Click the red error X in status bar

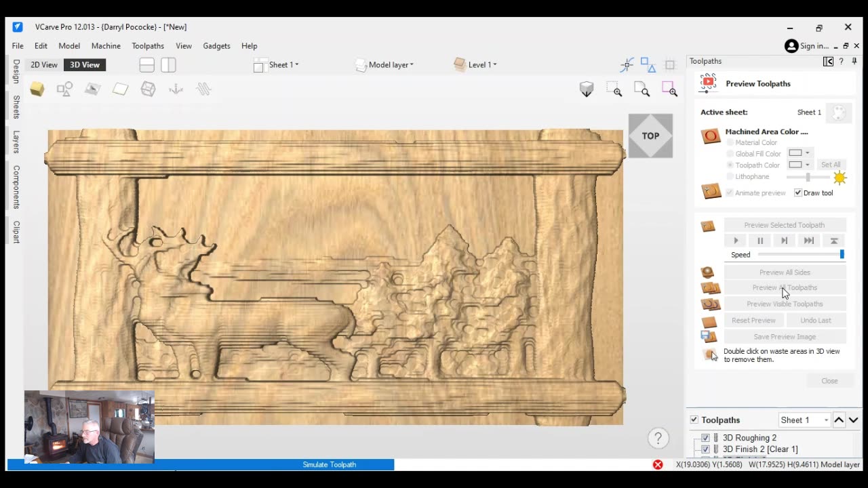click(658, 464)
